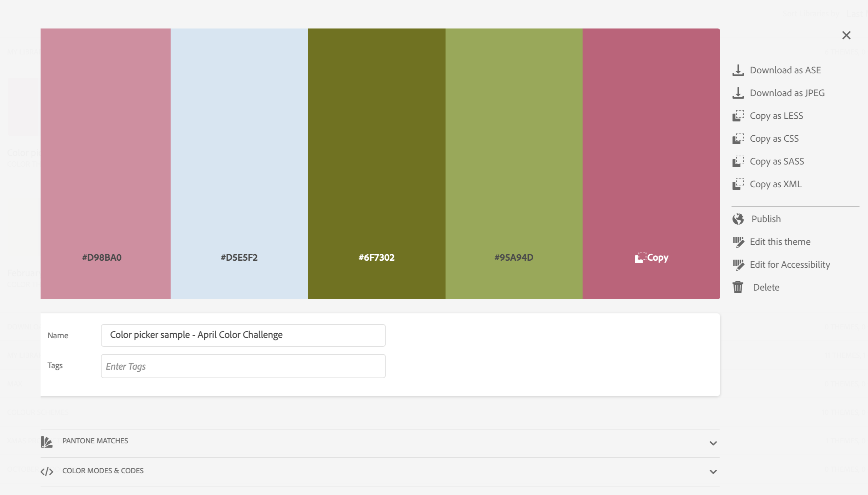Click the Edit for Accessibility icon

click(738, 265)
